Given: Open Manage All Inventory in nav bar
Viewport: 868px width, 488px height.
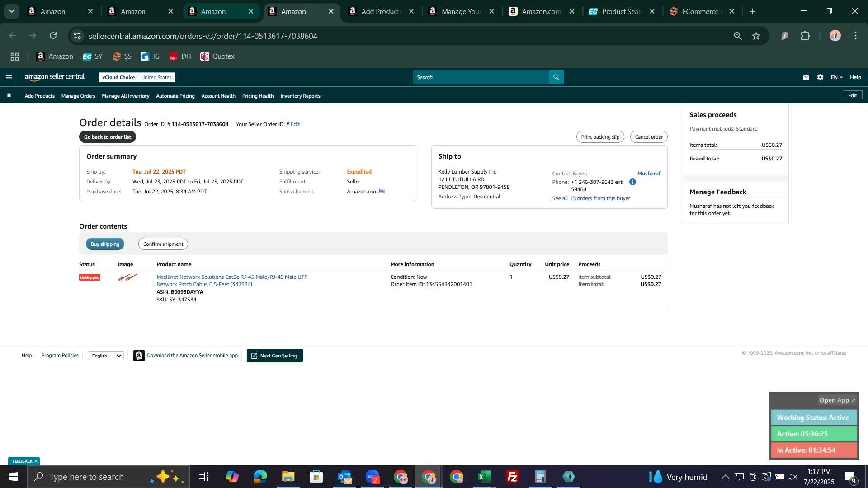Looking at the screenshot, I should (x=126, y=96).
